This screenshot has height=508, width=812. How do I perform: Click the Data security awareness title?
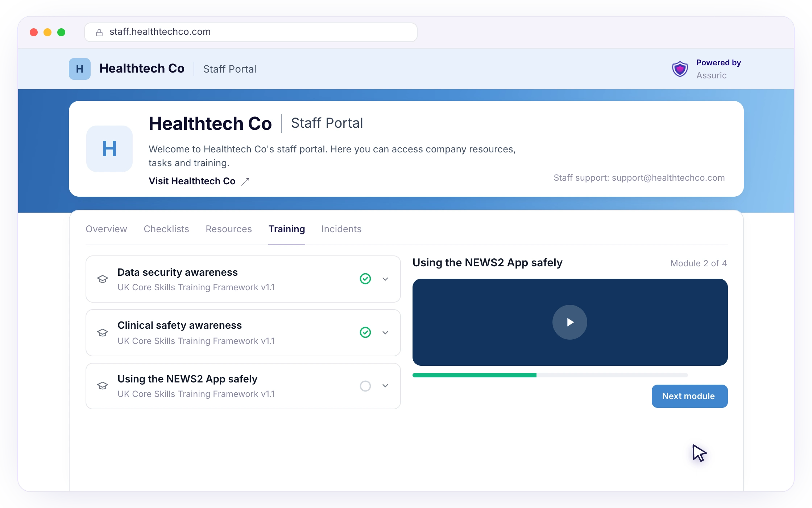point(178,272)
